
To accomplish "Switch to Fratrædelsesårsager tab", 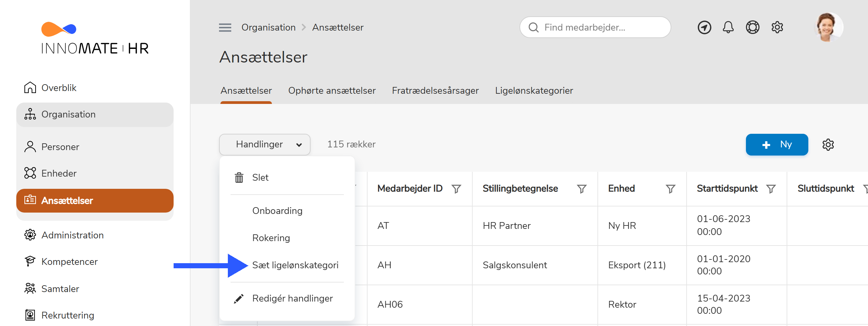I will (x=435, y=91).
